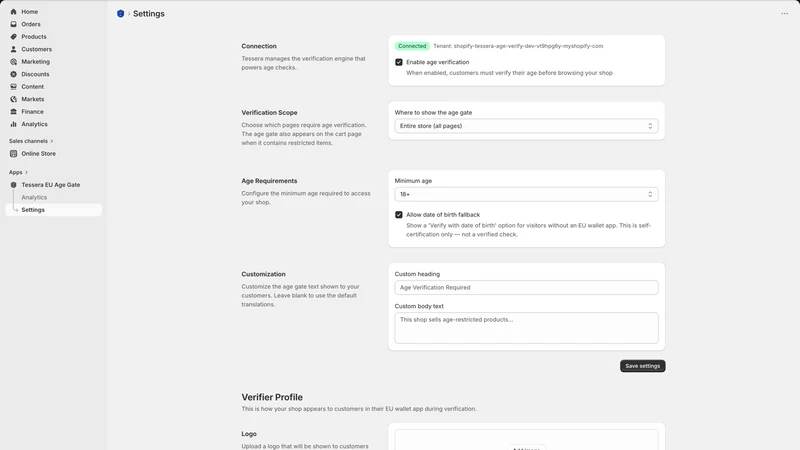Open Products in the sidebar
Viewport: 800px width, 450px height.
pyautogui.click(x=54, y=37)
